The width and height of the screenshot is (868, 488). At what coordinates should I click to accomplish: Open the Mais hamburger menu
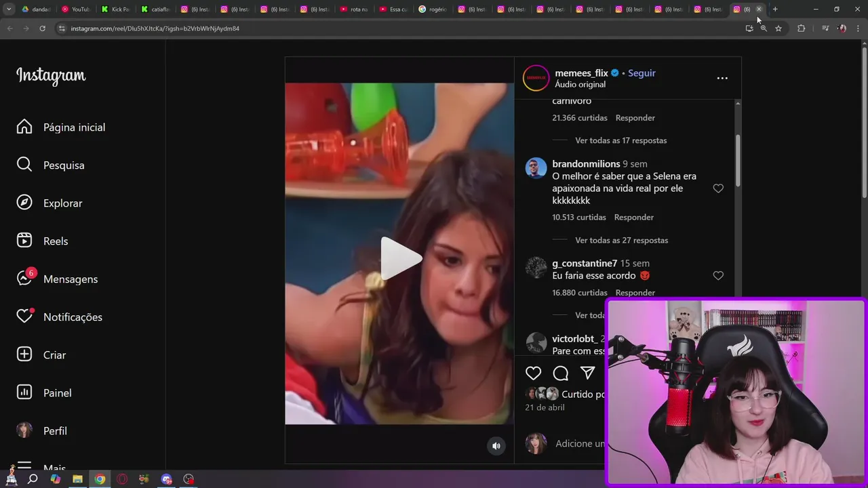point(24,467)
